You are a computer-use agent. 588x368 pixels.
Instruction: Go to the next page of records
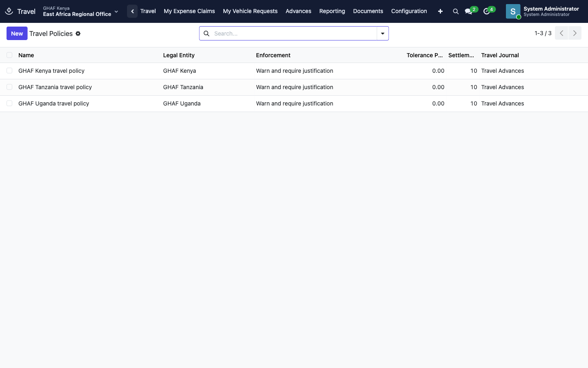575,33
